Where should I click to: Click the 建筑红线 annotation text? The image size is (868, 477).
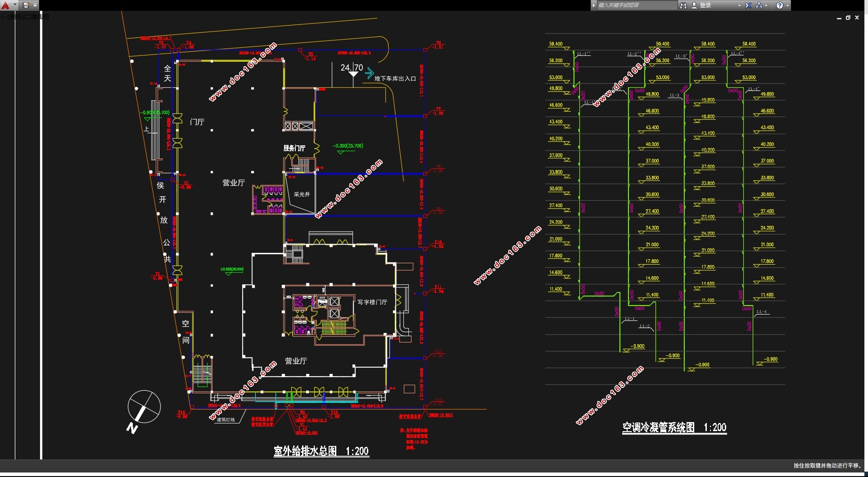tap(226, 419)
